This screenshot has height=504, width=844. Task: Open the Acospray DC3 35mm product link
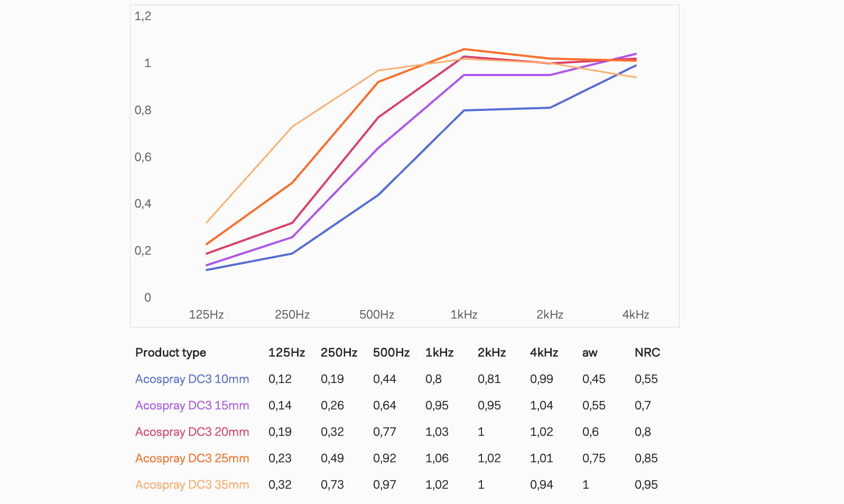tap(192, 484)
